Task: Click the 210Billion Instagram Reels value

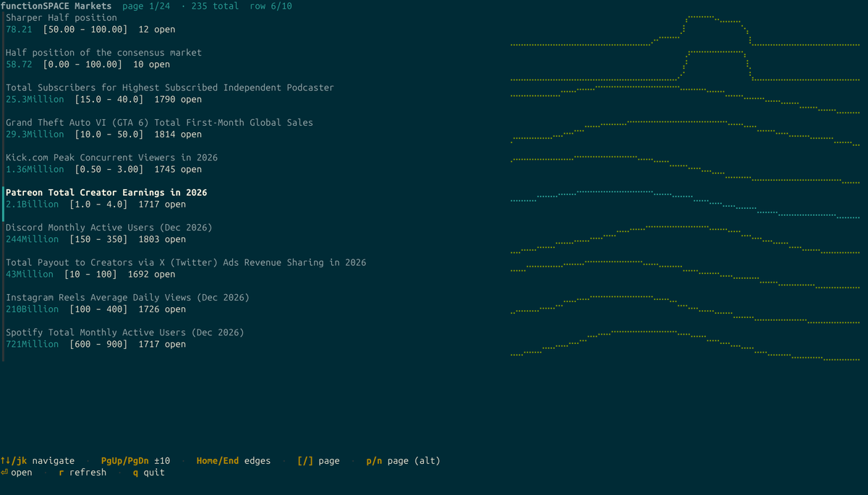Action: (x=32, y=309)
